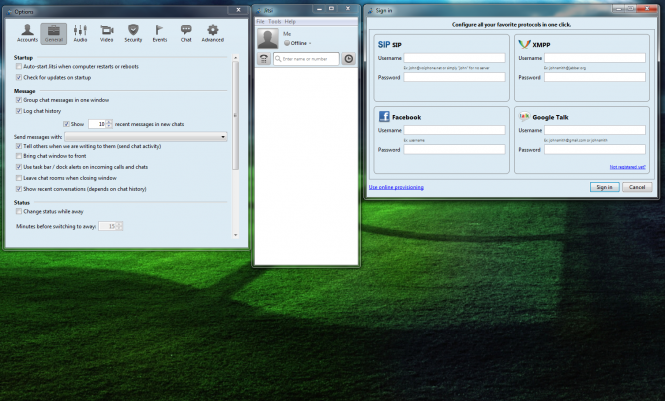Image resolution: width=665 pixels, height=401 pixels.
Task: Click the Google Talk Username field
Action: [x=595, y=130]
